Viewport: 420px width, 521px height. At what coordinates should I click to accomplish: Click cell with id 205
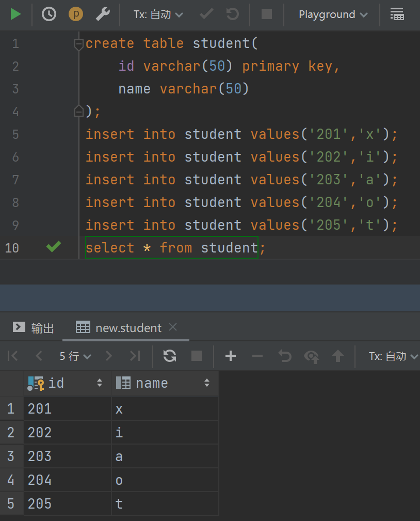pyautogui.click(x=68, y=504)
